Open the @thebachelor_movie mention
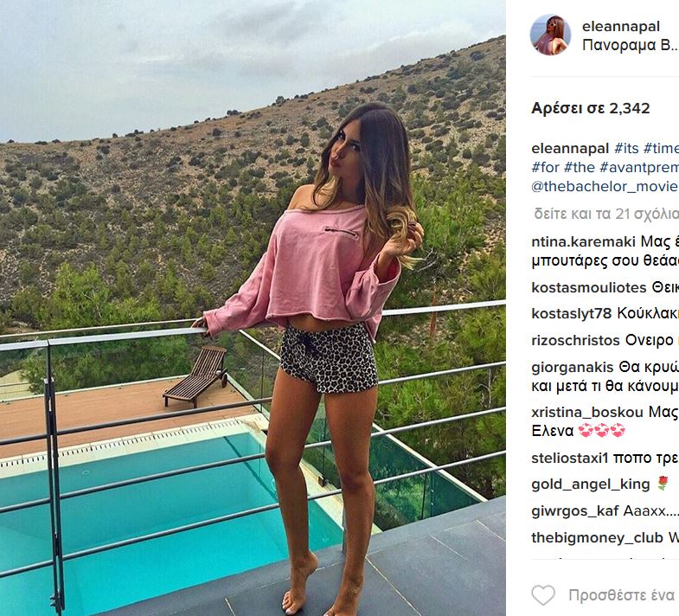Image resolution: width=679 pixels, height=616 pixels. [605, 186]
